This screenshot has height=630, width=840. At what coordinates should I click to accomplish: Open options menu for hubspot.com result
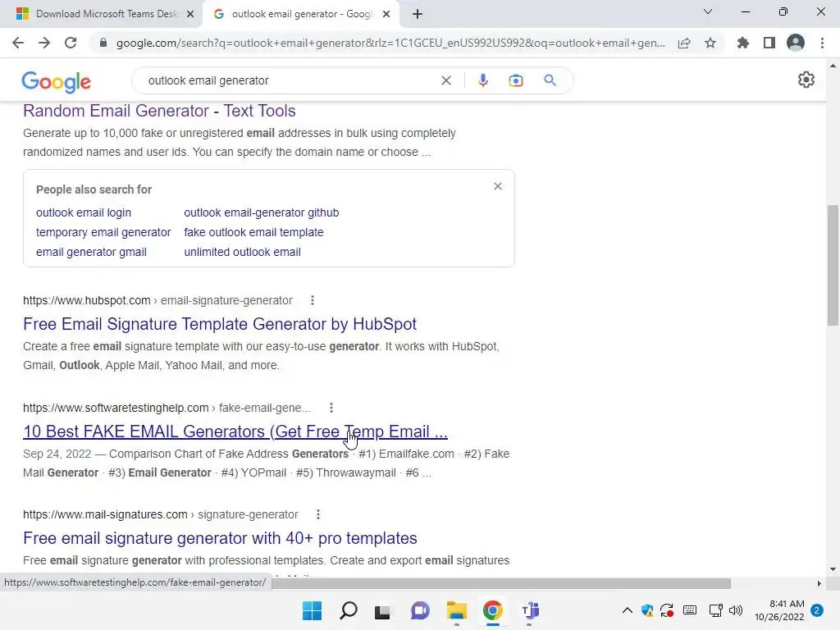[x=313, y=300]
